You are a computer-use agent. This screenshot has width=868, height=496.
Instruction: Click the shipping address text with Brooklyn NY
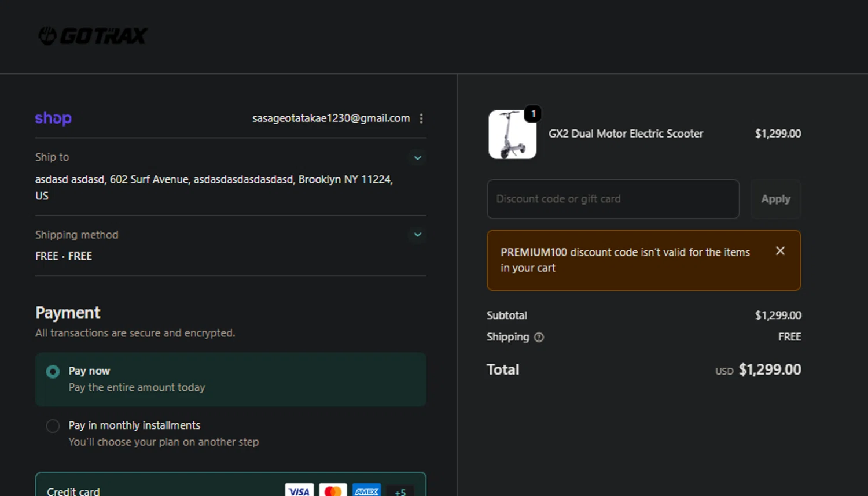pyautogui.click(x=214, y=187)
